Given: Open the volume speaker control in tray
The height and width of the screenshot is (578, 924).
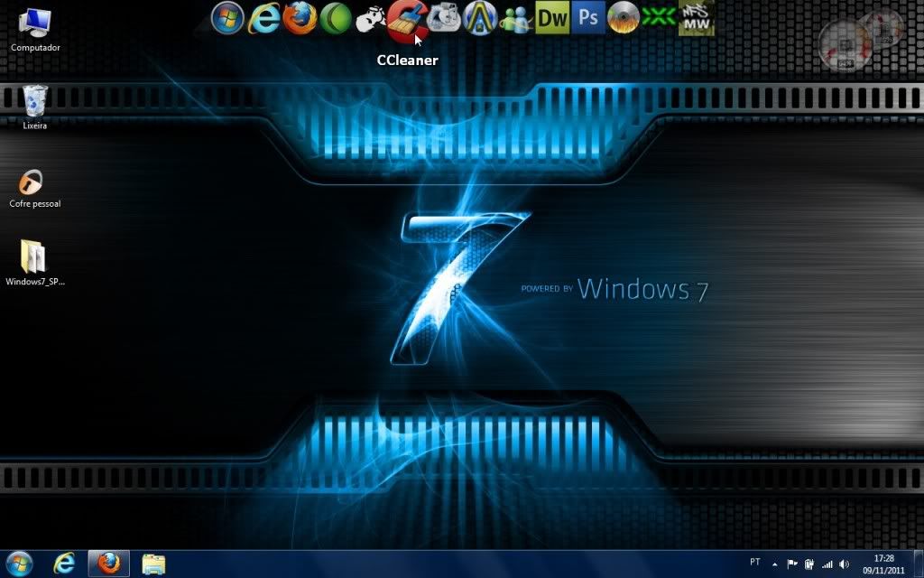Looking at the screenshot, I should click(845, 564).
